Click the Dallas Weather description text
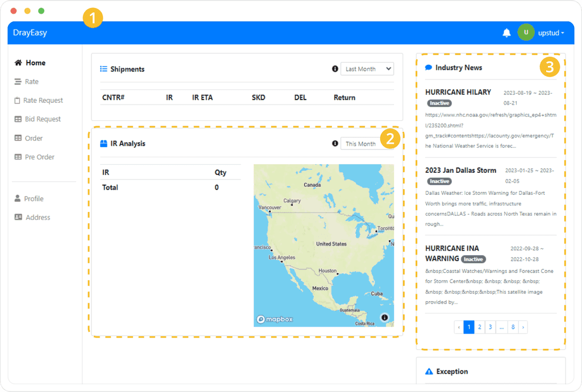582x392 pixels. (x=490, y=208)
